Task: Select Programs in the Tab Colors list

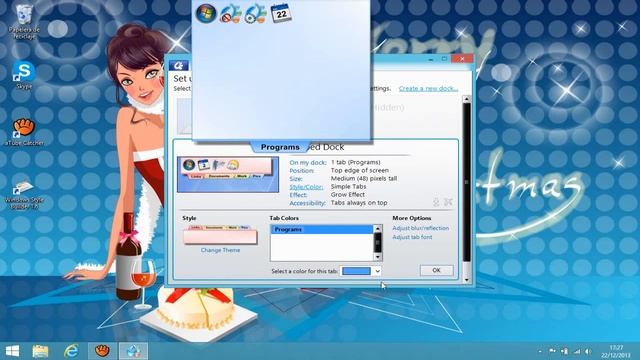Action: pyautogui.click(x=322, y=230)
